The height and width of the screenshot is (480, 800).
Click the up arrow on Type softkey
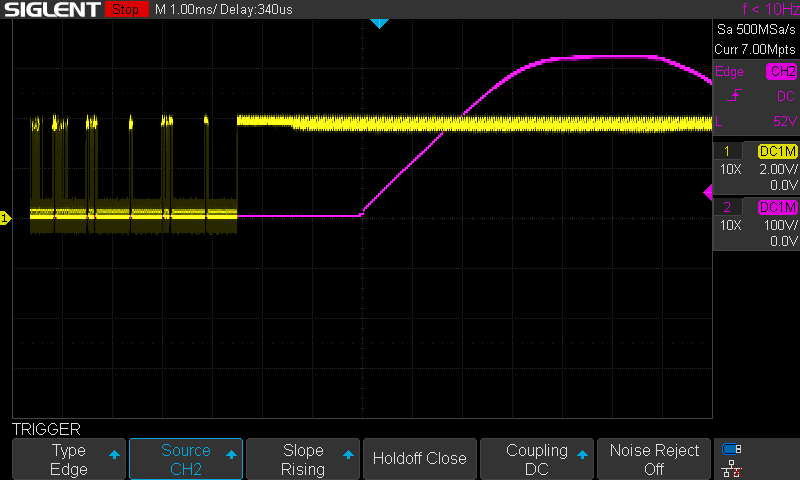coord(114,454)
